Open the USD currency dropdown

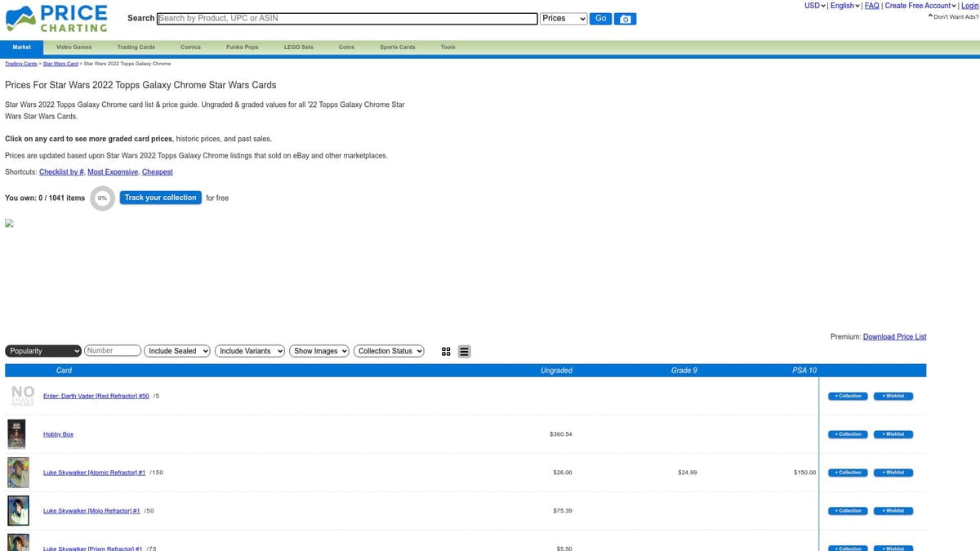click(x=815, y=6)
